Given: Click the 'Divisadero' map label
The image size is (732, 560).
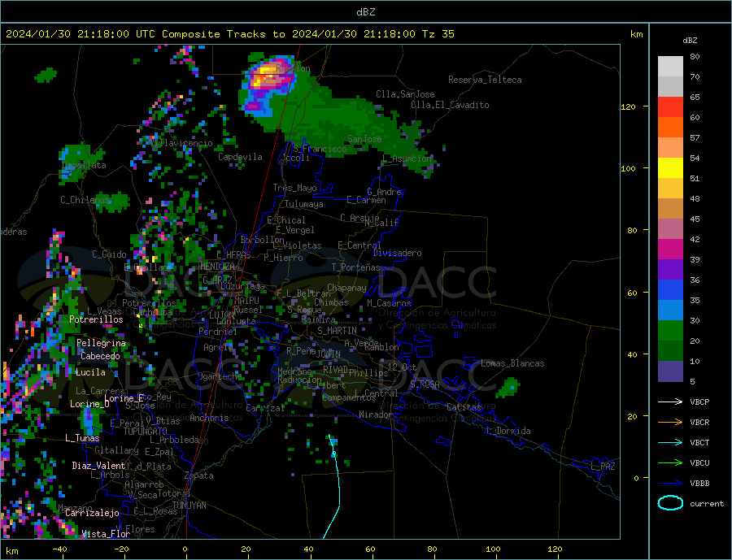Looking at the screenshot, I should [x=397, y=253].
